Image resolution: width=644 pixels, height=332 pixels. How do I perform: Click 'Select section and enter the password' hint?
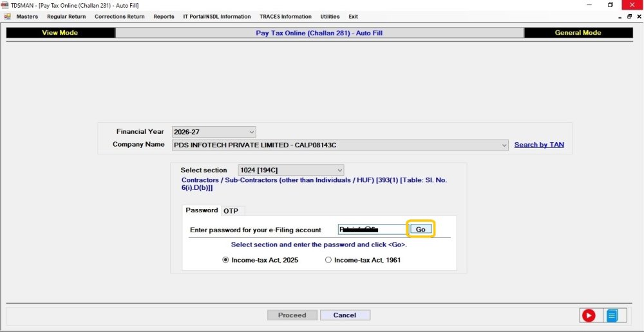point(319,244)
